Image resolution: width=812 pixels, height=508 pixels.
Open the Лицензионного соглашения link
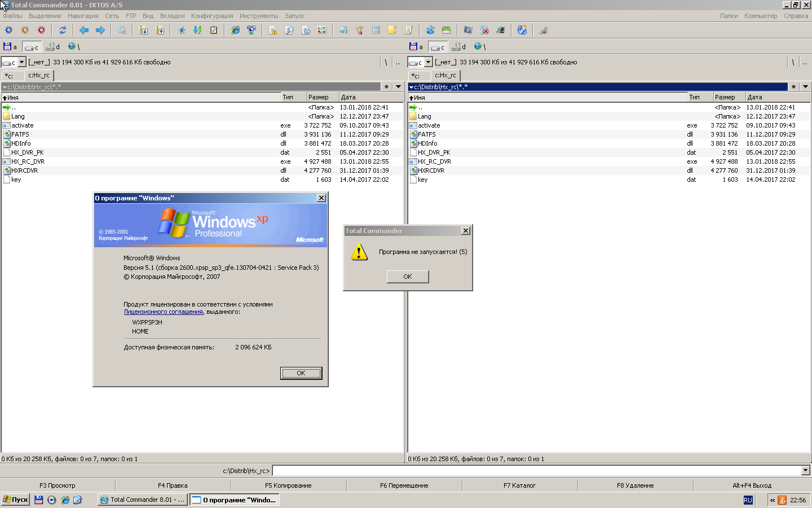point(163,312)
